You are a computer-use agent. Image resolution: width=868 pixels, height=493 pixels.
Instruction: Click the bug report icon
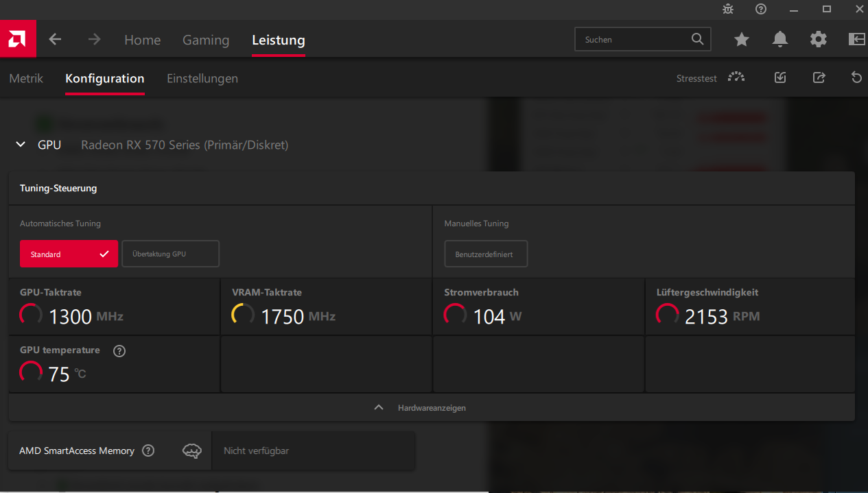pyautogui.click(x=728, y=9)
